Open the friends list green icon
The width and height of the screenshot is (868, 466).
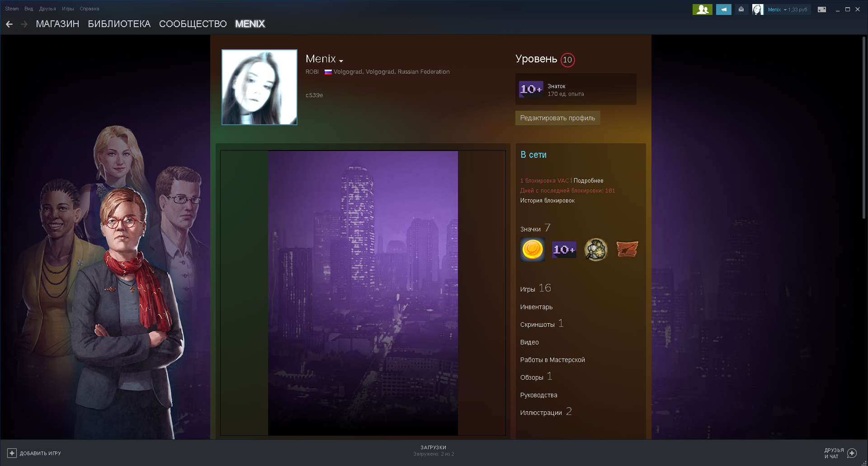click(x=702, y=9)
